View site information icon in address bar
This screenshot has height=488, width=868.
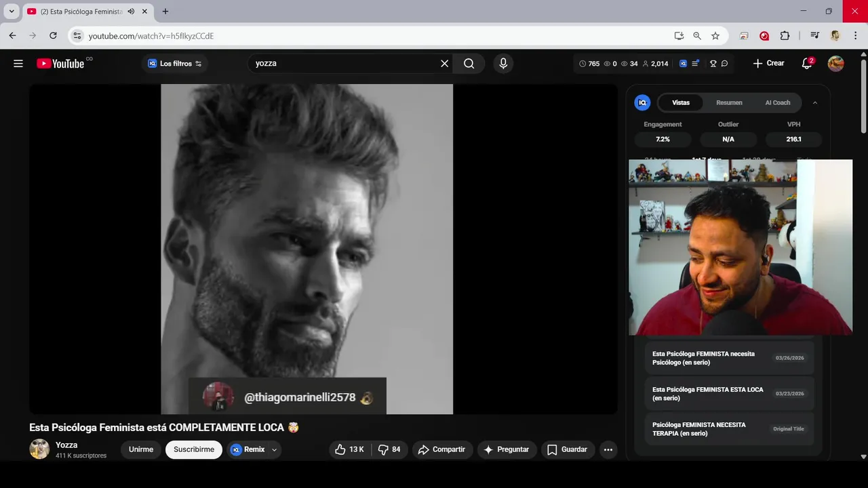click(x=77, y=35)
